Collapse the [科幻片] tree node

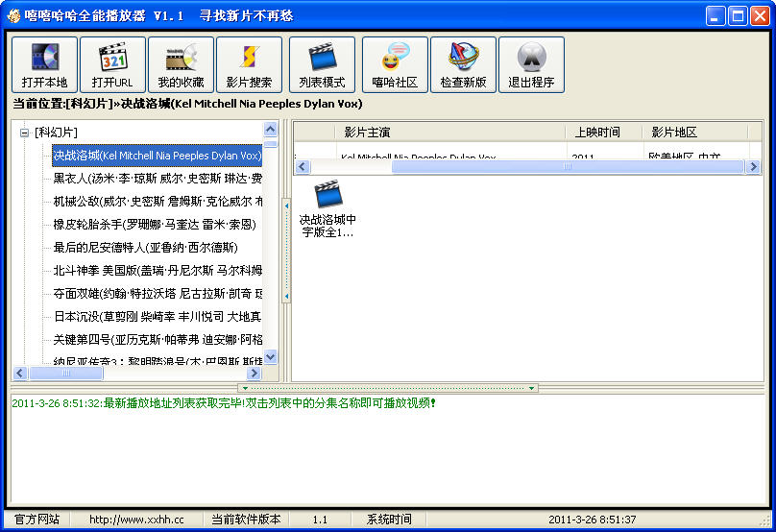24,133
